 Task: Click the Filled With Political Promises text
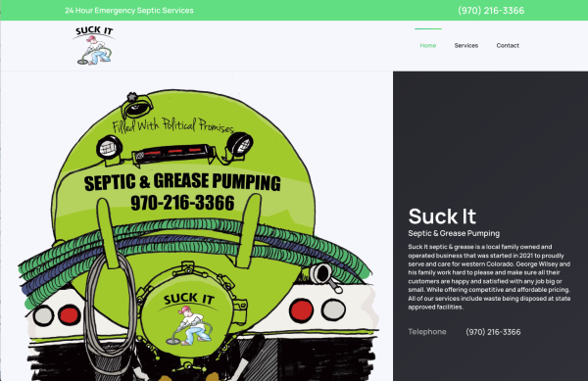click(x=173, y=125)
